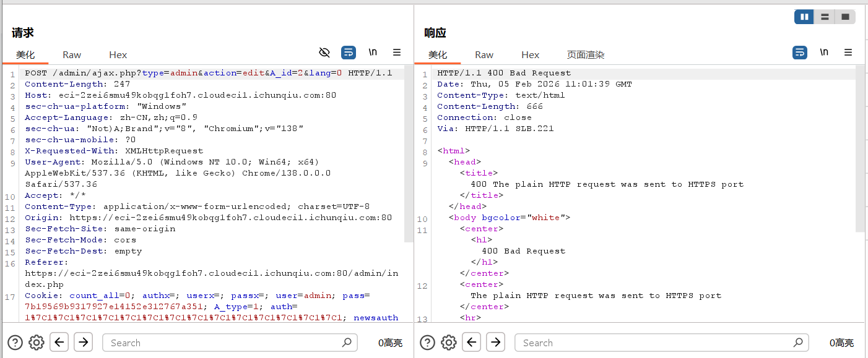Go to previous match in response search
This screenshot has height=358, width=868.
pyautogui.click(x=471, y=341)
